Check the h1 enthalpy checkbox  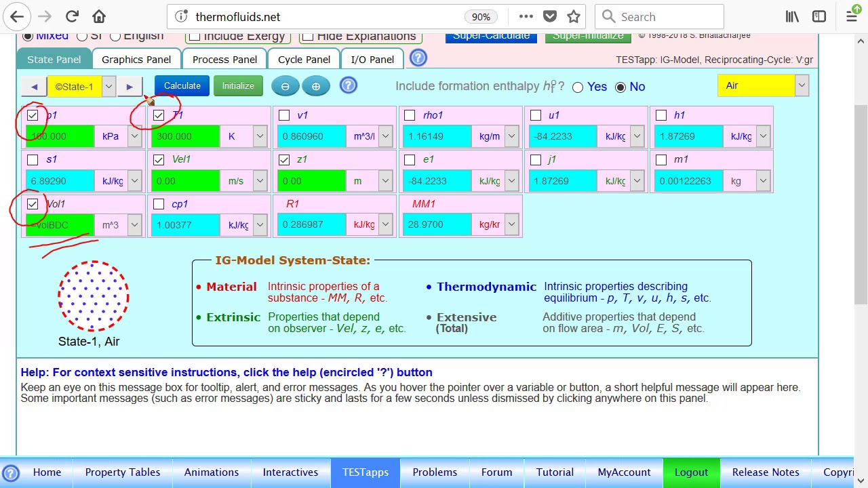coord(661,115)
